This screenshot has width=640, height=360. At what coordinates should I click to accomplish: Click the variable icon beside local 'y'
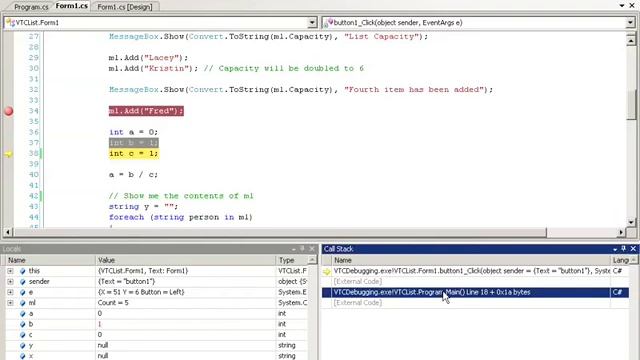pos(22,345)
